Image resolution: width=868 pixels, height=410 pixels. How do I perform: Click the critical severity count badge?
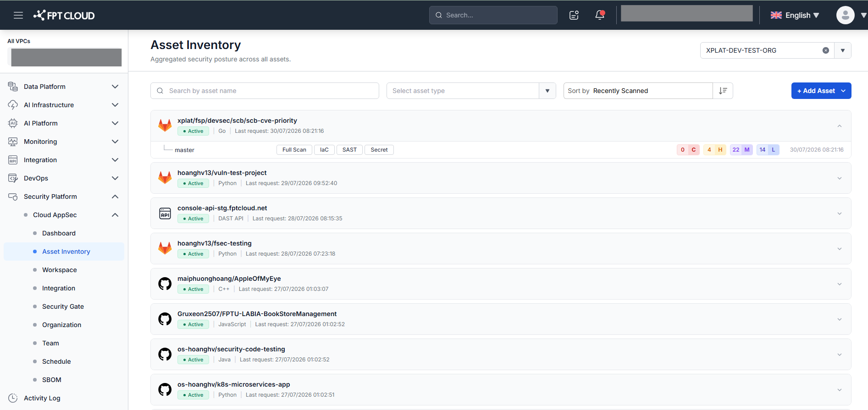point(688,150)
